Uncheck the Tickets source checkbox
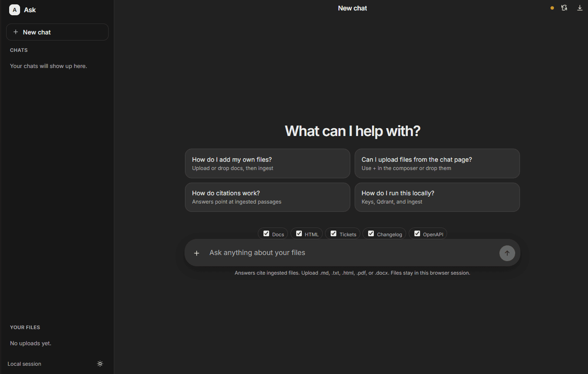This screenshot has height=374, width=588. pos(333,234)
